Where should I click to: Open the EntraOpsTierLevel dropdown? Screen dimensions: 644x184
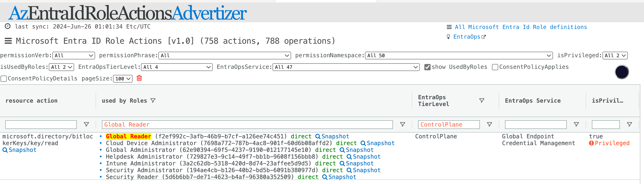click(177, 67)
